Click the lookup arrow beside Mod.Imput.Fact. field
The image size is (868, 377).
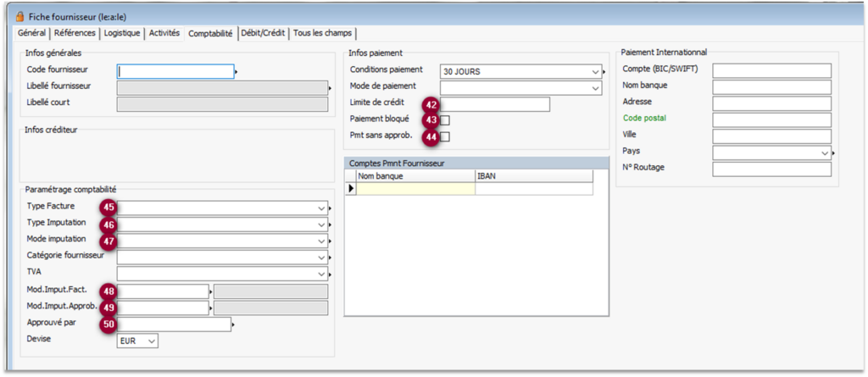click(211, 292)
